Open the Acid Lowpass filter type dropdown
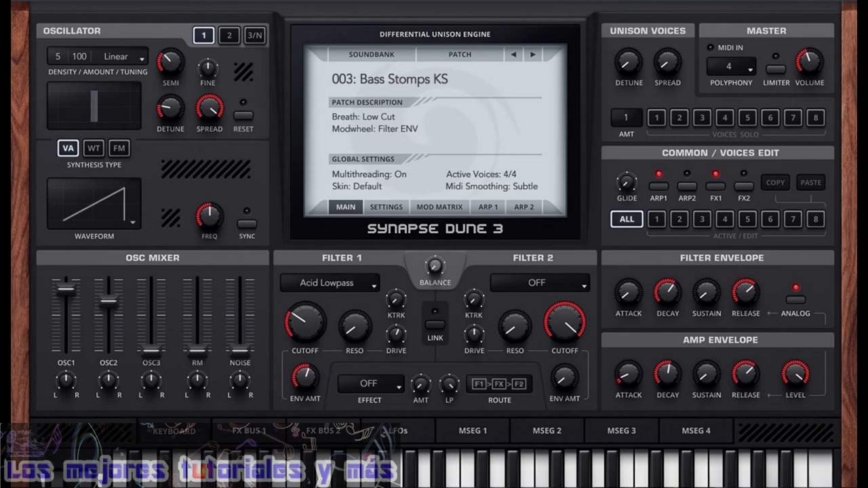This screenshot has width=868, height=488. pos(330,283)
